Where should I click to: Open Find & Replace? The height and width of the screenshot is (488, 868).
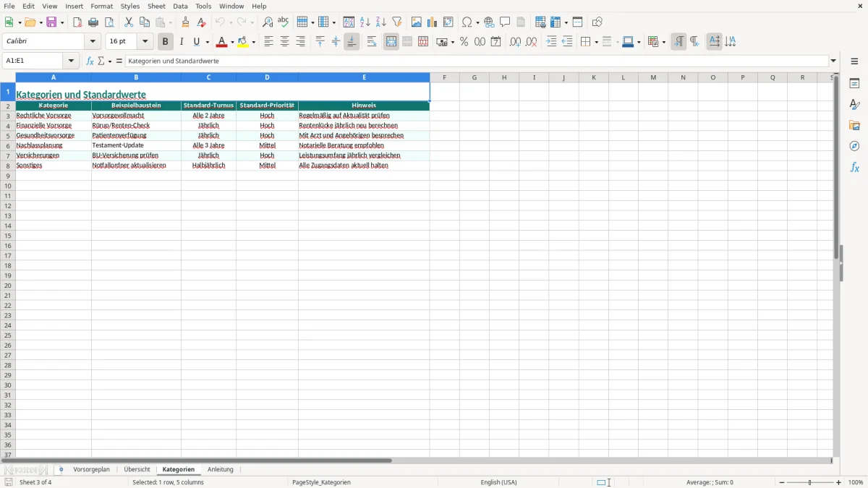click(x=268, y=22)
